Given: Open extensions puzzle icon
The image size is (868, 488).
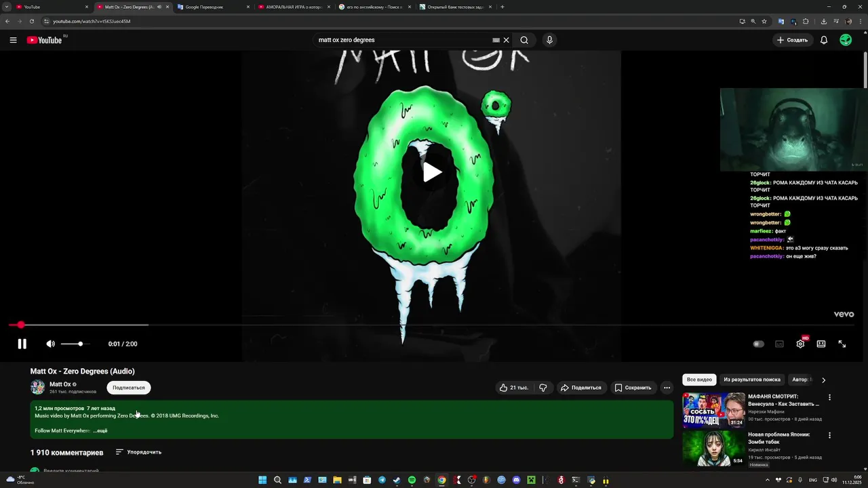Looking at the screenshot, I should pos(806,21).
